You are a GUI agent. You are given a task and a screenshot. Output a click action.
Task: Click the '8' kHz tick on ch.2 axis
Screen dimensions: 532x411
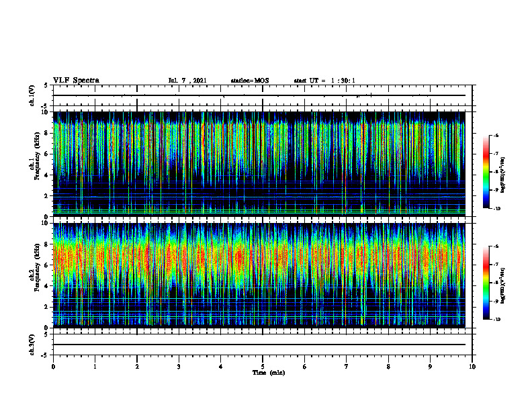tap(46, 244)
